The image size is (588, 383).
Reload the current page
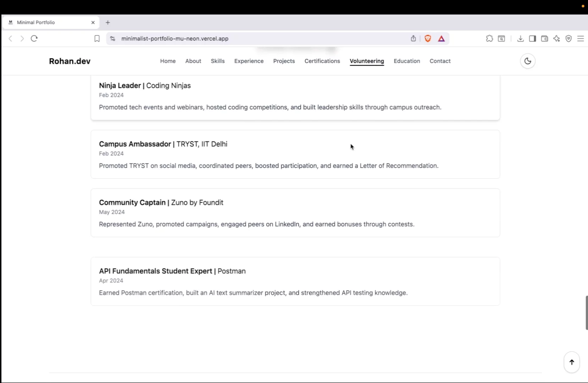pyautogui.click(x=34, y=39)
